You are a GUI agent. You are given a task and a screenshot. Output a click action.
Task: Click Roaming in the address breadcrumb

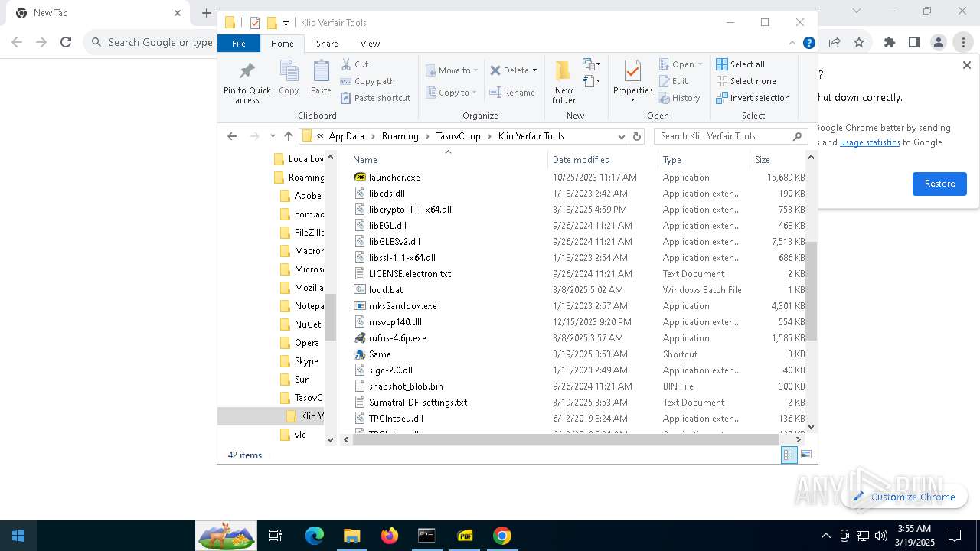tap(400, 136)
